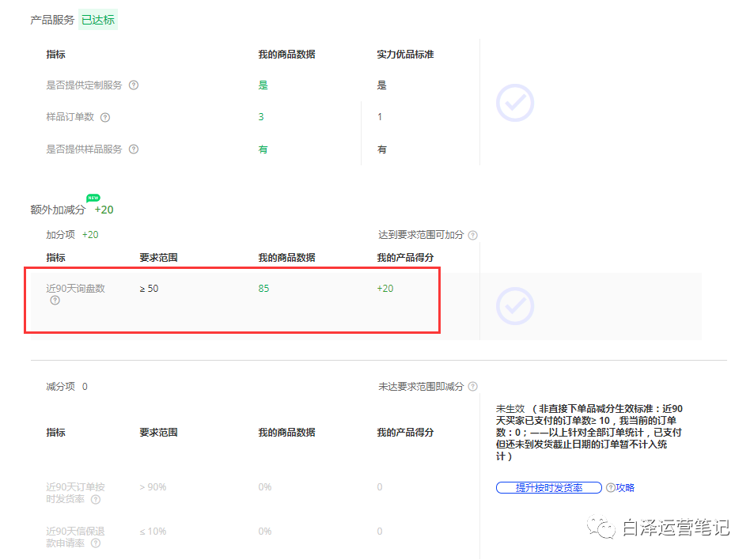This screenshot has width=754, height=560.
Task: Open help for 是否提供定制服务 metric
Action: (x=133, y=85)
